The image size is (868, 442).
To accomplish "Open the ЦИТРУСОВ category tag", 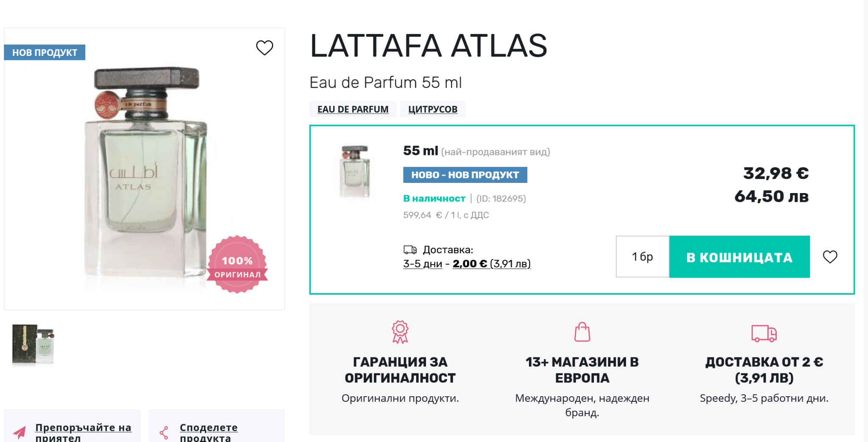I will [x=433, y=109].
